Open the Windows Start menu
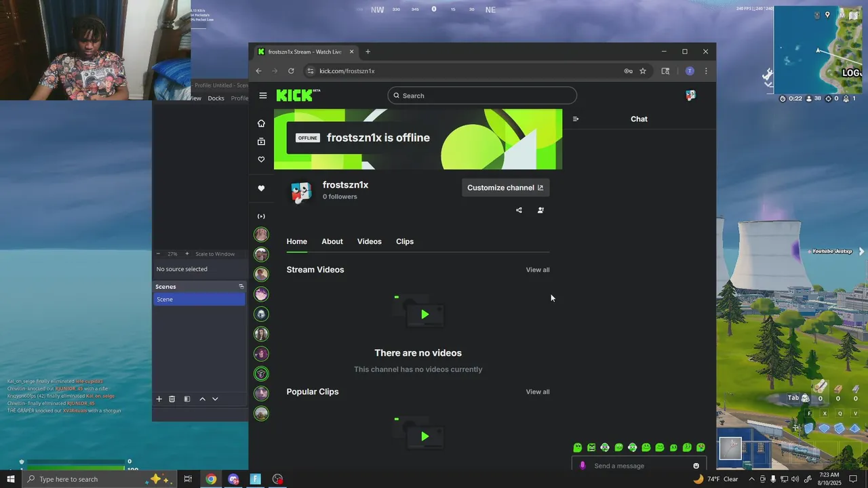The width and height of the screenshot is (868, 488). pyautogui.click(x=10, y=479)
